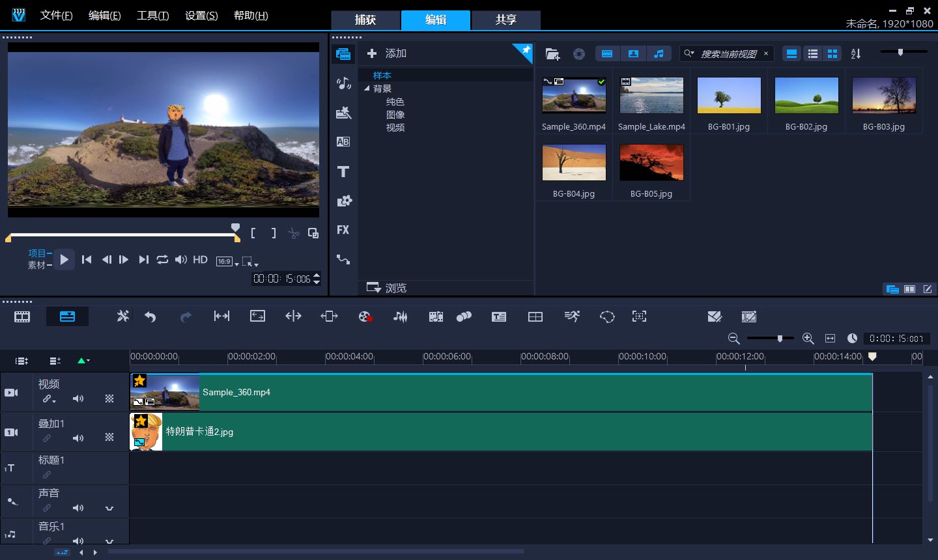Switch to the 捕获 tab
The width and height of the screenshot is (938, 560).
365,20
